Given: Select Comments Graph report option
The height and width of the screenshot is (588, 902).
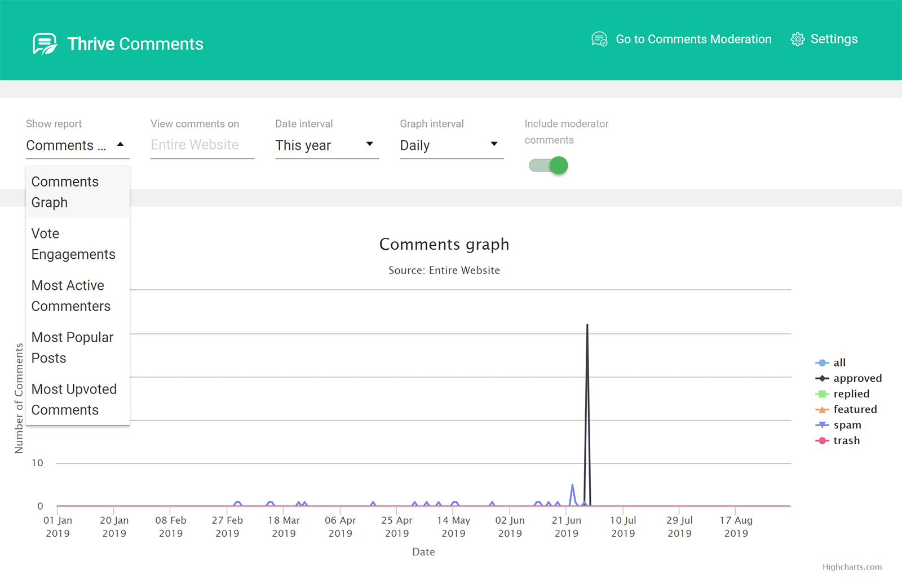Looking at the screenshot, I should [x=78, y=192].
